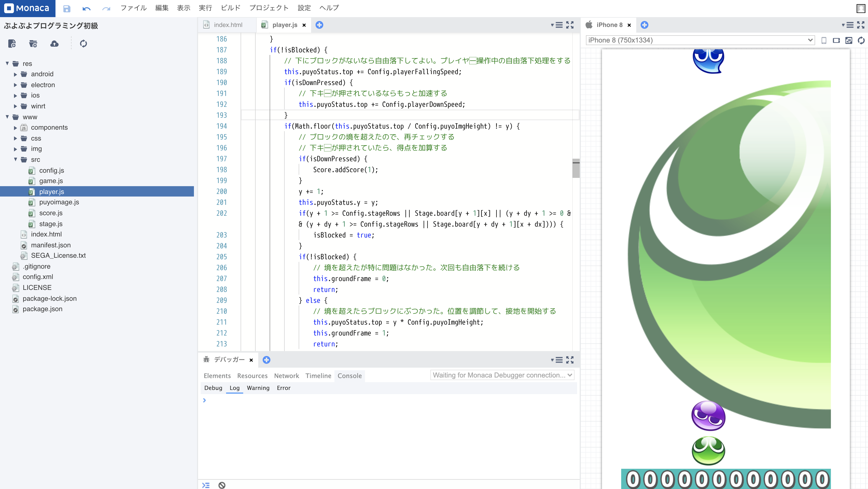Image resolution: width=868 pixels, height=489 pixels.
Task: Click the new file icon in the project panel
Action: (x=12, y=44)
